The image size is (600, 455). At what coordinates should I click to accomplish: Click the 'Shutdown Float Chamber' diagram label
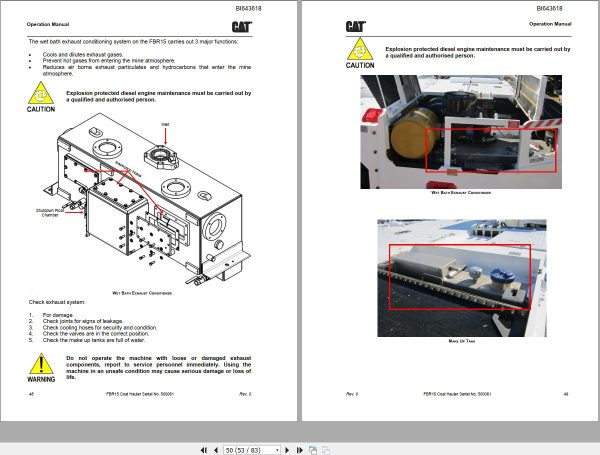(x=50, y=213)
